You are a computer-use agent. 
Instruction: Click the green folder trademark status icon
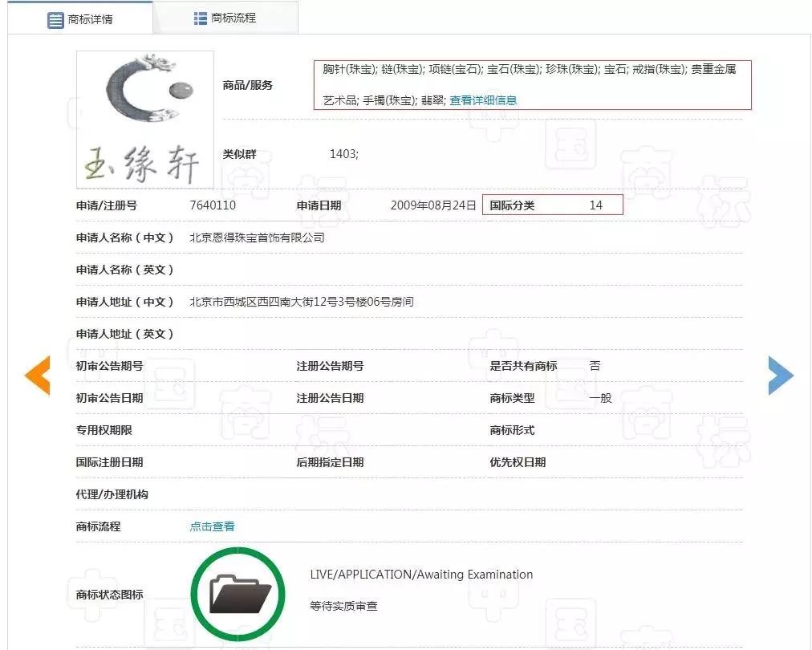coord(237,592)
